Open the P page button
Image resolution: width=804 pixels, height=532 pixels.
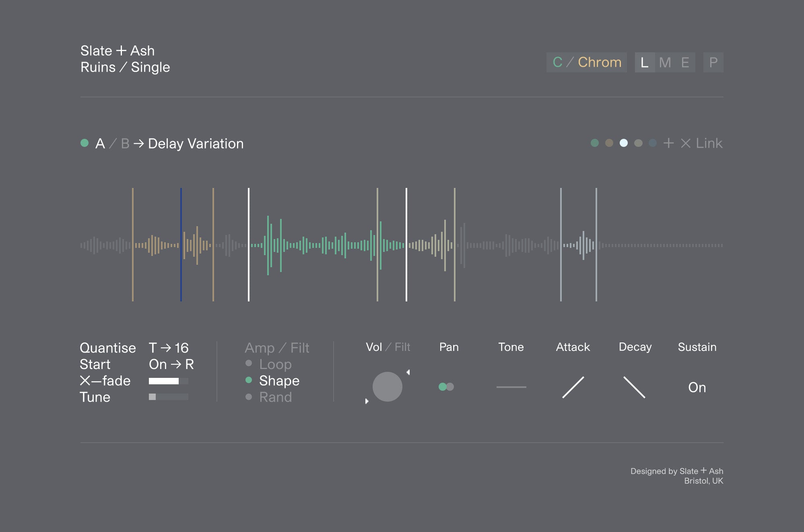tap(713, 62)
